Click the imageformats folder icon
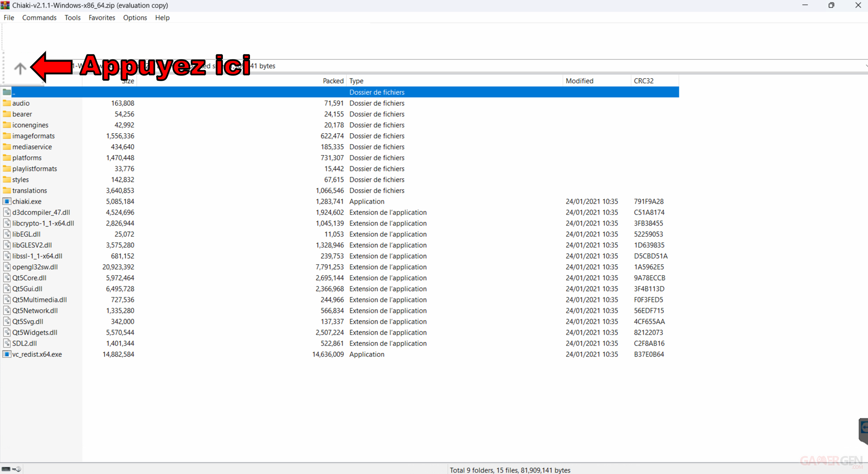Image resolution: width=868 pixels, height=474 pixels. pos(7,136)
